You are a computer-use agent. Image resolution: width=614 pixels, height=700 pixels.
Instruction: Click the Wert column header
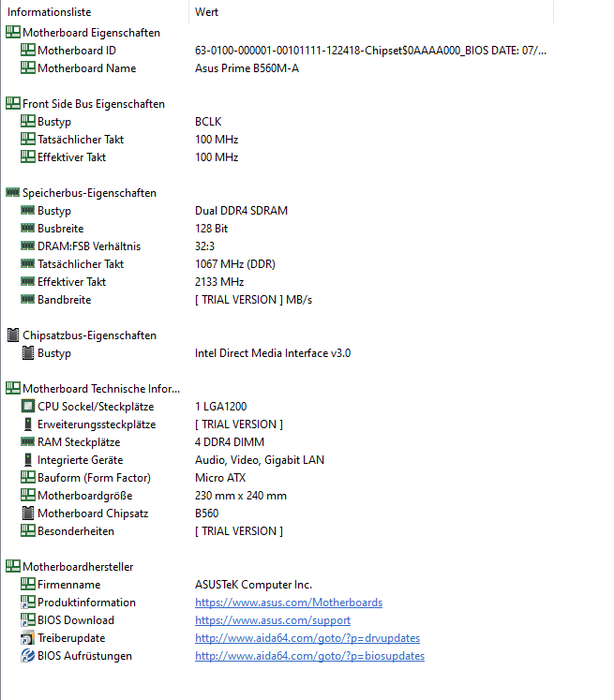coord(371,12)
